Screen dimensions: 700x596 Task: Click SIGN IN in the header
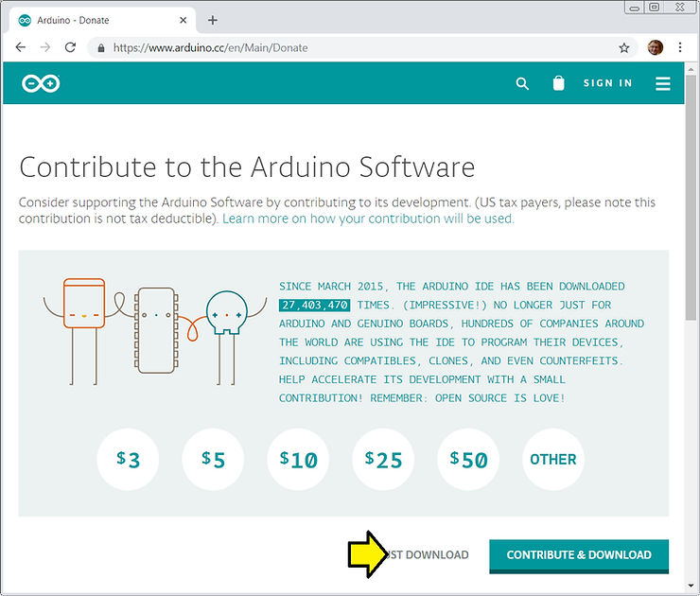click(607, 83)
